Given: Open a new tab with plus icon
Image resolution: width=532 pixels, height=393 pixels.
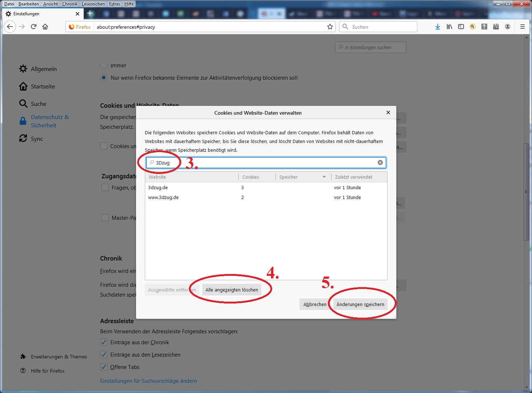Looking at the screenshot, I should (x=90, y=13).
